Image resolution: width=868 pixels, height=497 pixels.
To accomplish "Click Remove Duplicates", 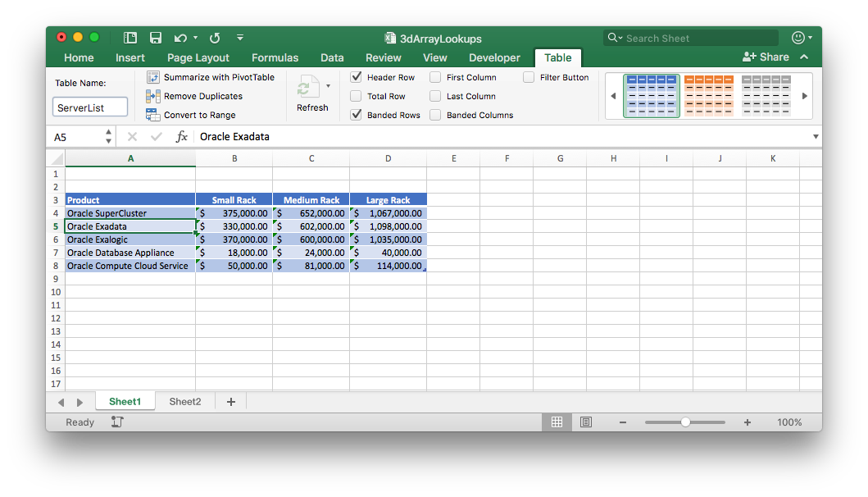I will [x=194, y=96].
